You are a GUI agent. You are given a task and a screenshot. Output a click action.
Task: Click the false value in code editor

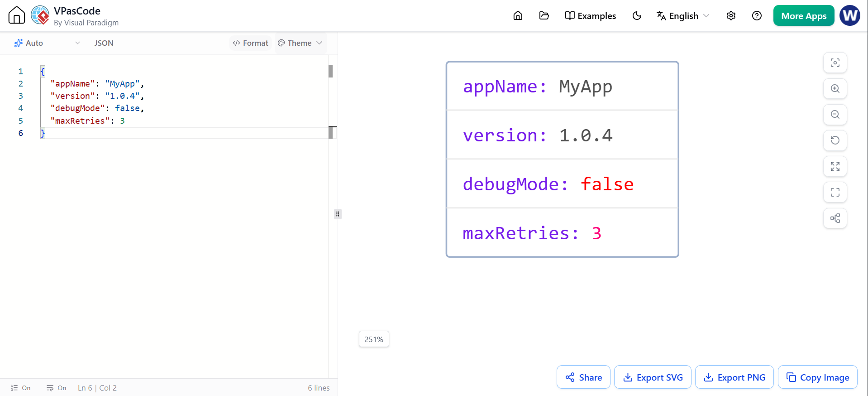[127, 108]
